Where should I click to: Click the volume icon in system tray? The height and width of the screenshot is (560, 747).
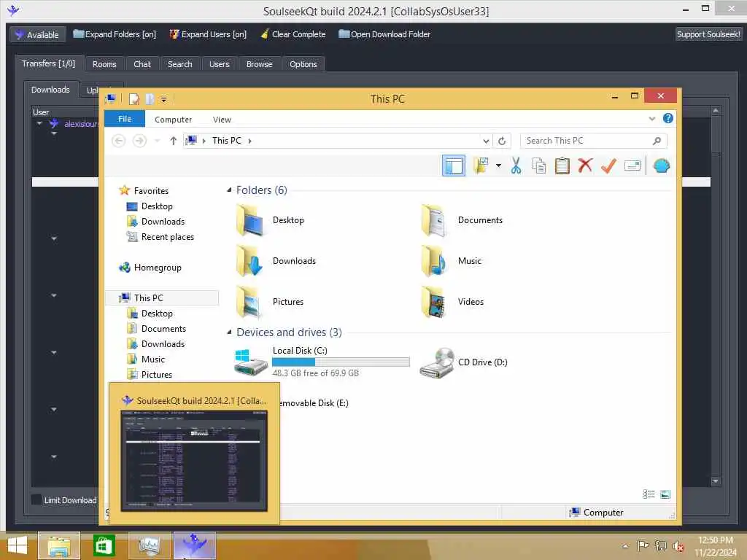click(678, 546)
